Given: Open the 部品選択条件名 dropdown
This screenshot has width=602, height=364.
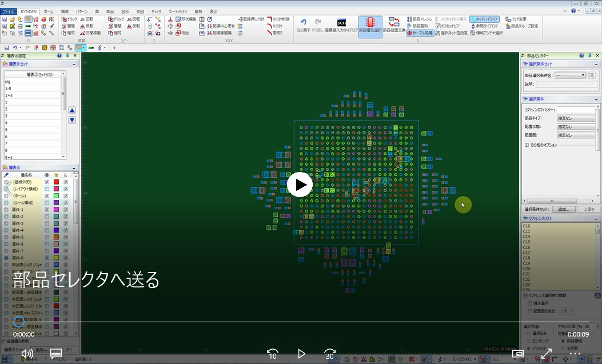Looking at the screenshot, I should click(x=570, y=75).
